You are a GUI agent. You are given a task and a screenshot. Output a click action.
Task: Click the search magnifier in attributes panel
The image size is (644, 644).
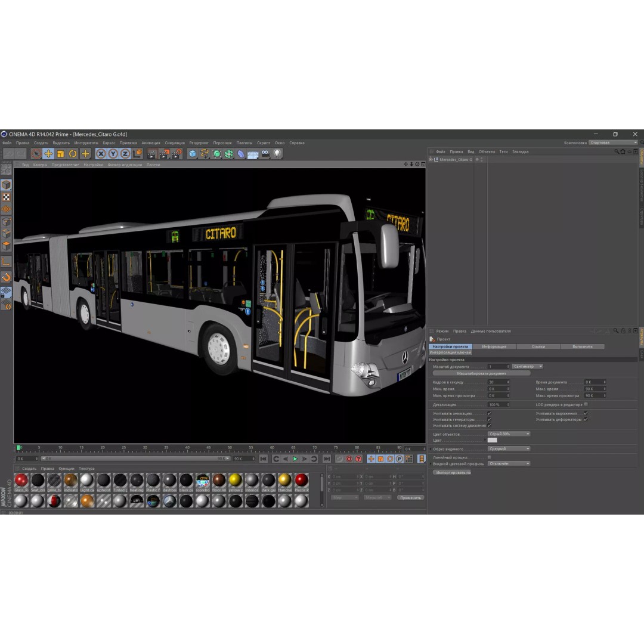pyautogui.click(x=615, y=330)
